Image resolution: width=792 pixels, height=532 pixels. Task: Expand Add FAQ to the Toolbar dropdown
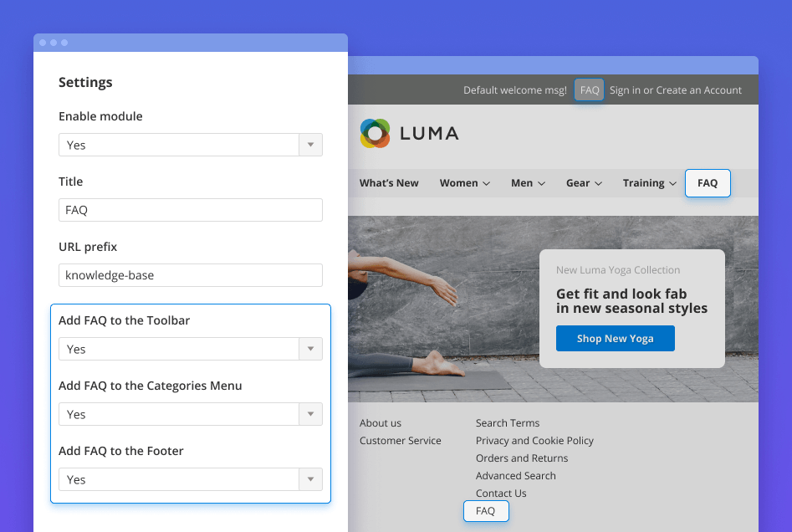(x=190, y=349)
